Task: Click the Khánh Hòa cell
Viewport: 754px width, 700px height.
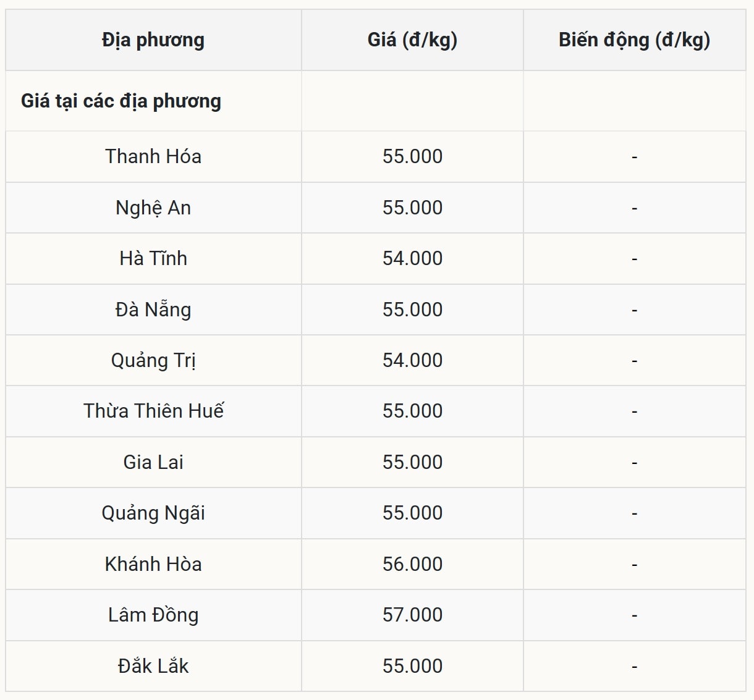Action: tap(153, 564)
